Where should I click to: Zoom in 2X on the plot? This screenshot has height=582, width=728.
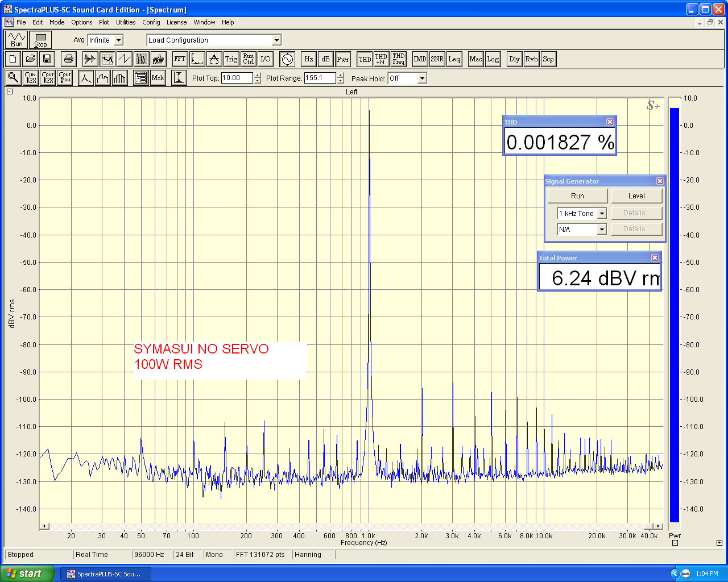[31, 78]
